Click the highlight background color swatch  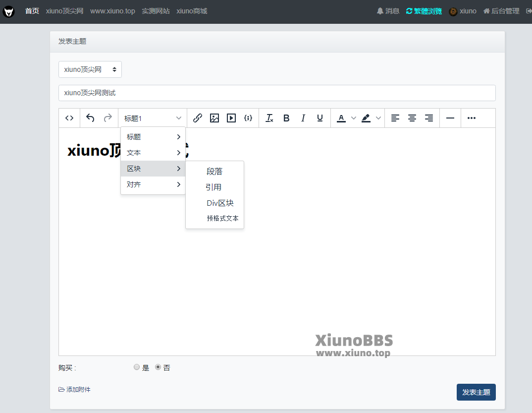point(366,118)
